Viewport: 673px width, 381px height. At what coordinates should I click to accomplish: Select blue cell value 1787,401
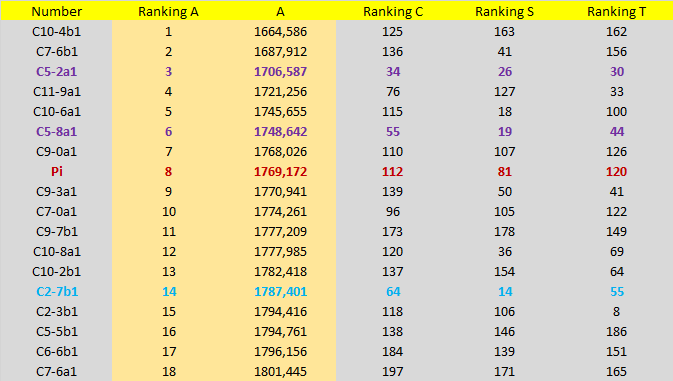coord(280,292)
